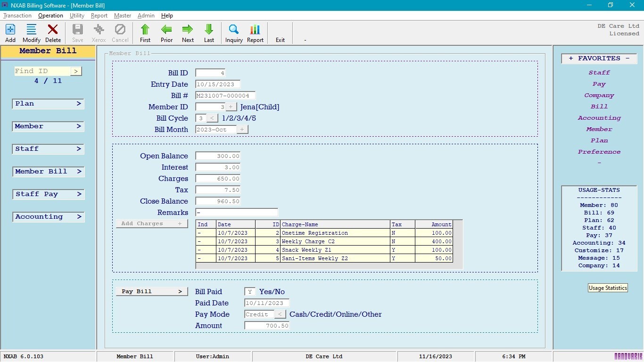This screenshot has width=644, height=362.
Task: Click the Tax amount field
Action: 218,190
